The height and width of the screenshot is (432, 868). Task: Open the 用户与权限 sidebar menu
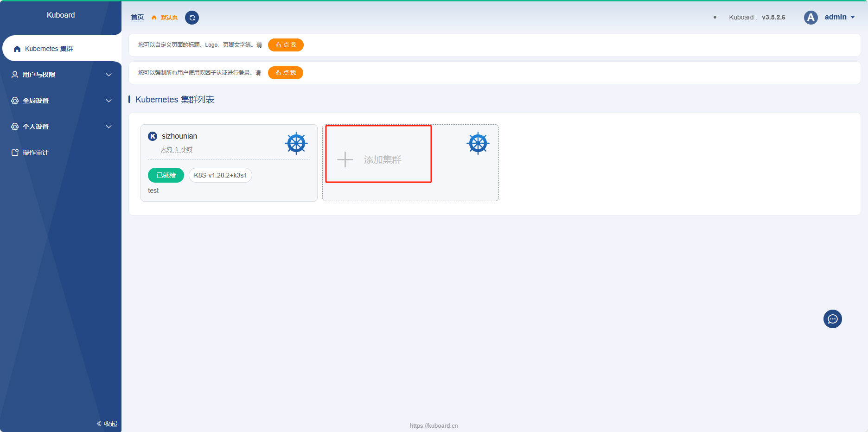pyautogui.click(x=61, y=75)
